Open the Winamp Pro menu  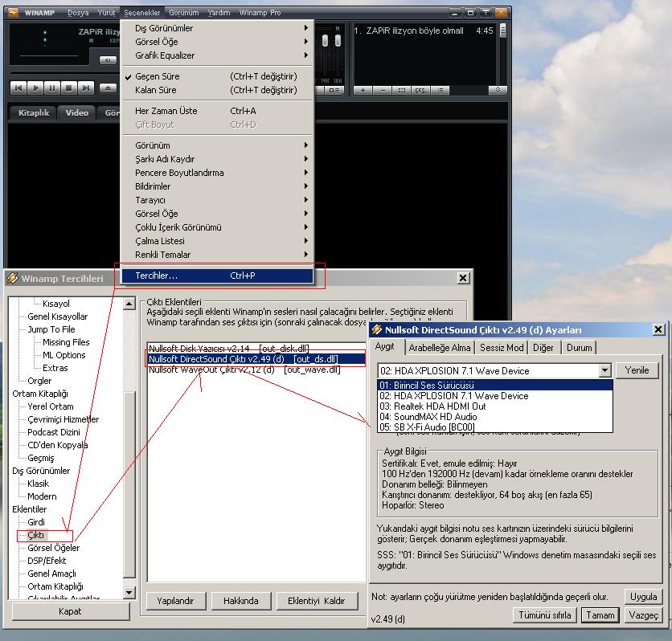(260, 13)
